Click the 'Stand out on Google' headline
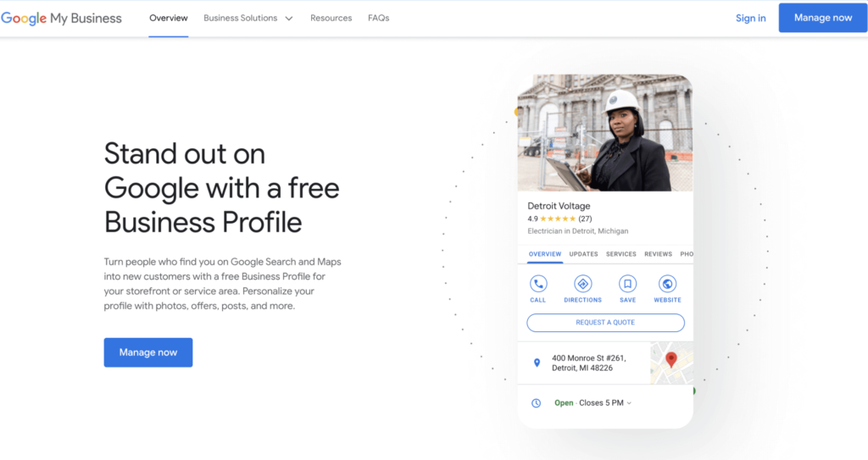The width and height of the screenshot is (868, 460). 221,188
